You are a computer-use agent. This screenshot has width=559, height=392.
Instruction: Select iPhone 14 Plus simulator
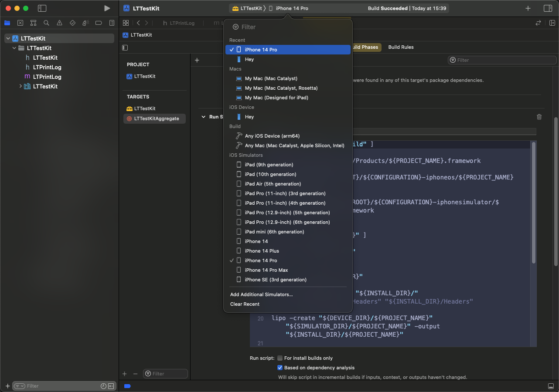pos(288,251)
